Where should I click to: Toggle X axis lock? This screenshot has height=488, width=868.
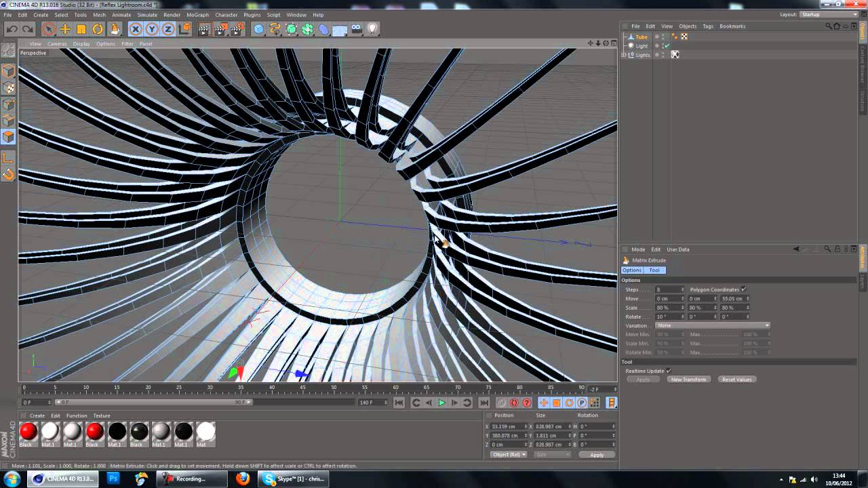point(136,29)
